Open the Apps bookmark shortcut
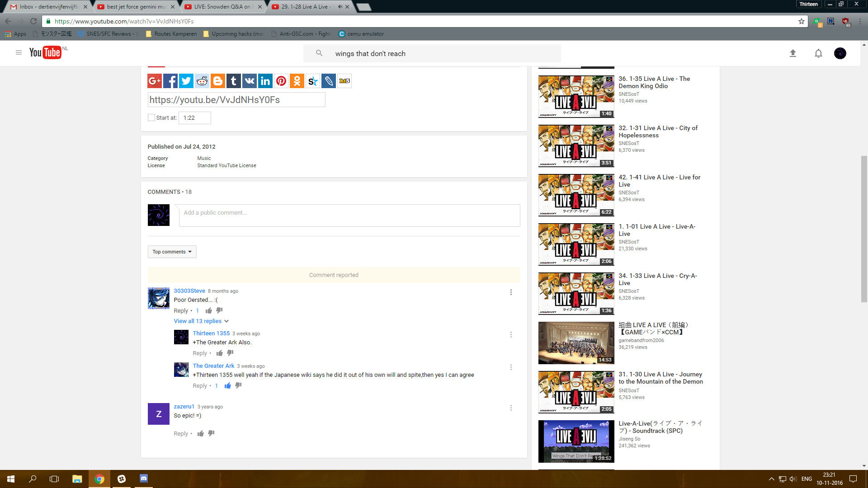868x488 pixels. click(16, 34)
